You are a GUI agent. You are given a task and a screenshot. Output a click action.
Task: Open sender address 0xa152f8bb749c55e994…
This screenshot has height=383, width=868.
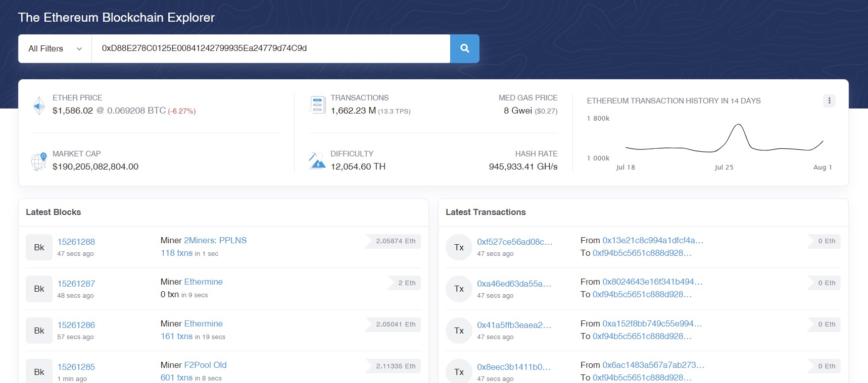tap(652, 323)
